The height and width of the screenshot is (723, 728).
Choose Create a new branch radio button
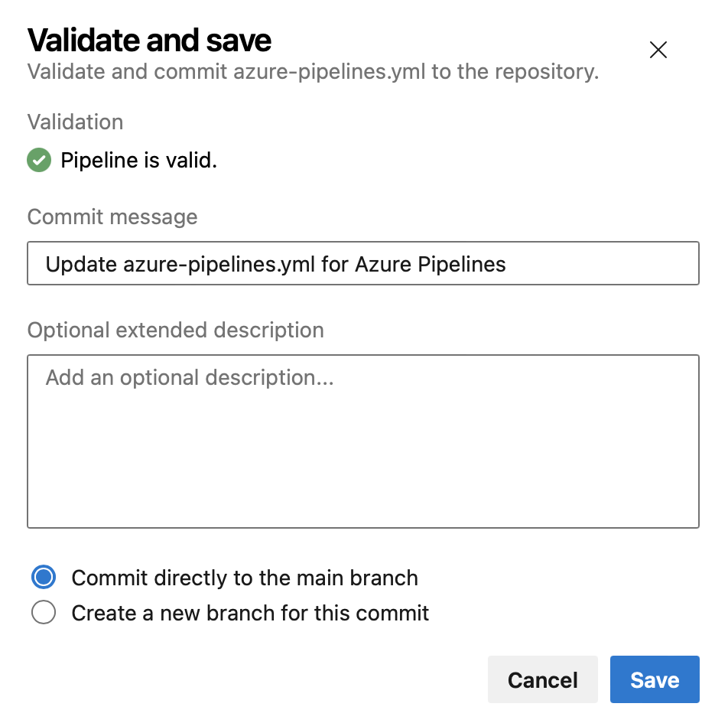tap(44, 613)
